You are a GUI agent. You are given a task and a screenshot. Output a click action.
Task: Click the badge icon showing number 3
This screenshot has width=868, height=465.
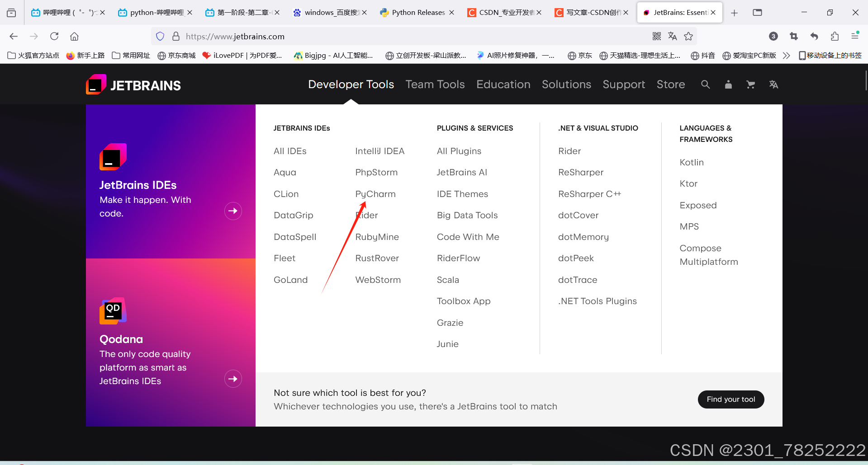[773, 36]
